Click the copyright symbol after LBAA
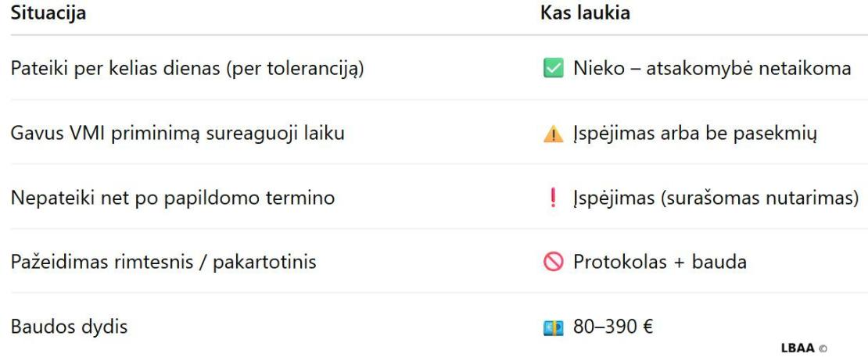The height and width of the screenshot is (361, 868). [x=822, y=348]
